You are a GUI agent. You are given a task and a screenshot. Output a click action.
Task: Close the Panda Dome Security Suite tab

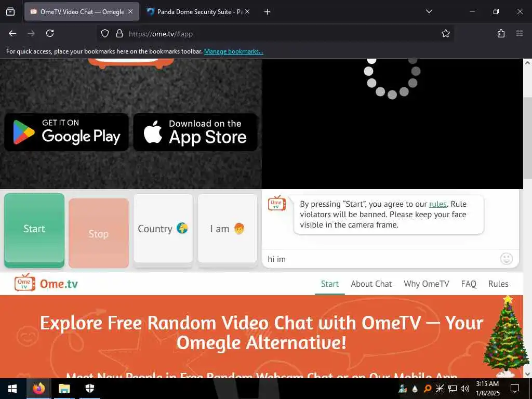pos(247,11)
